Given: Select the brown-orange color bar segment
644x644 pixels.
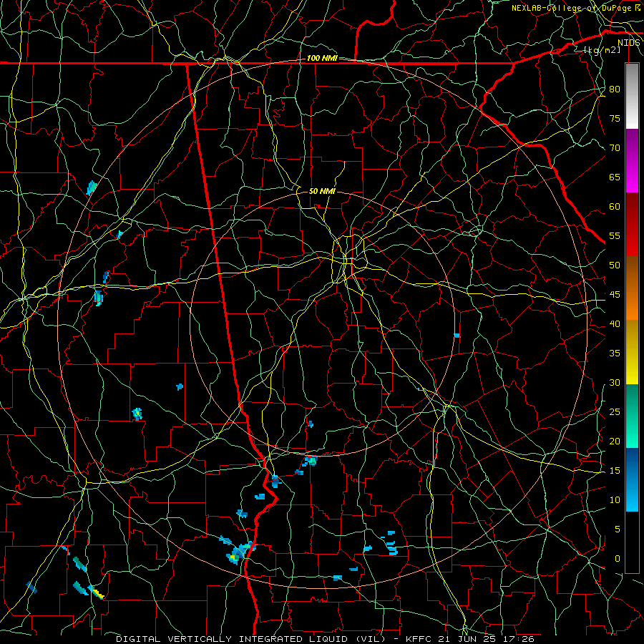Looking at the screenshot, I should click(x=632, y=288).
